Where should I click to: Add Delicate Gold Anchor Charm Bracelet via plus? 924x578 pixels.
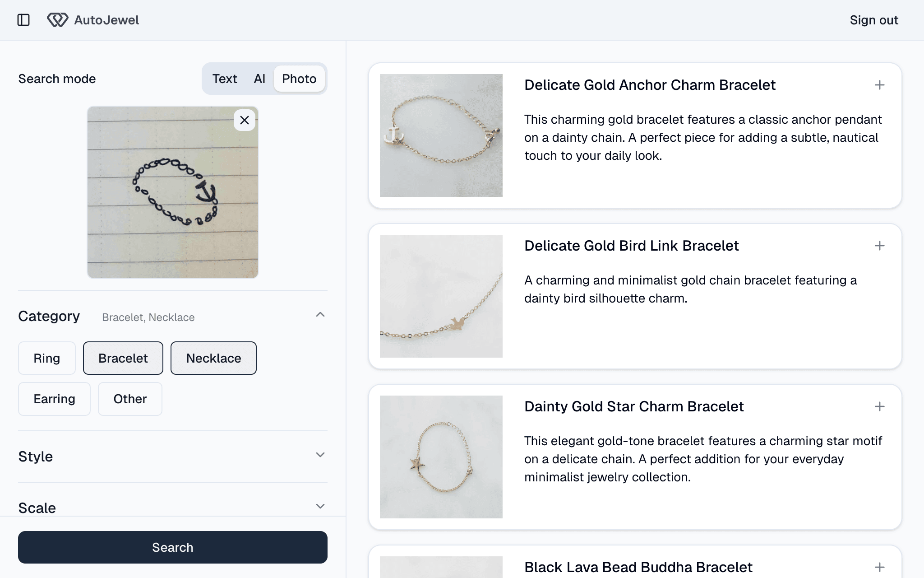coord(879,85)
